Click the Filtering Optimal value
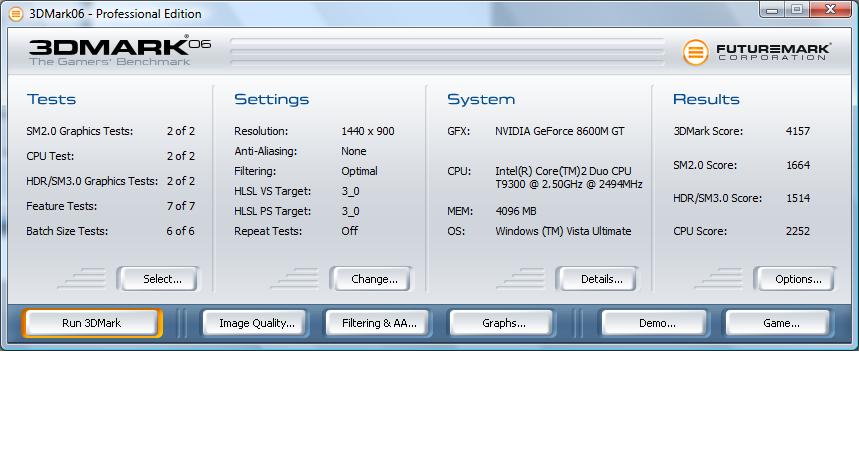 (x=359, y=171)
